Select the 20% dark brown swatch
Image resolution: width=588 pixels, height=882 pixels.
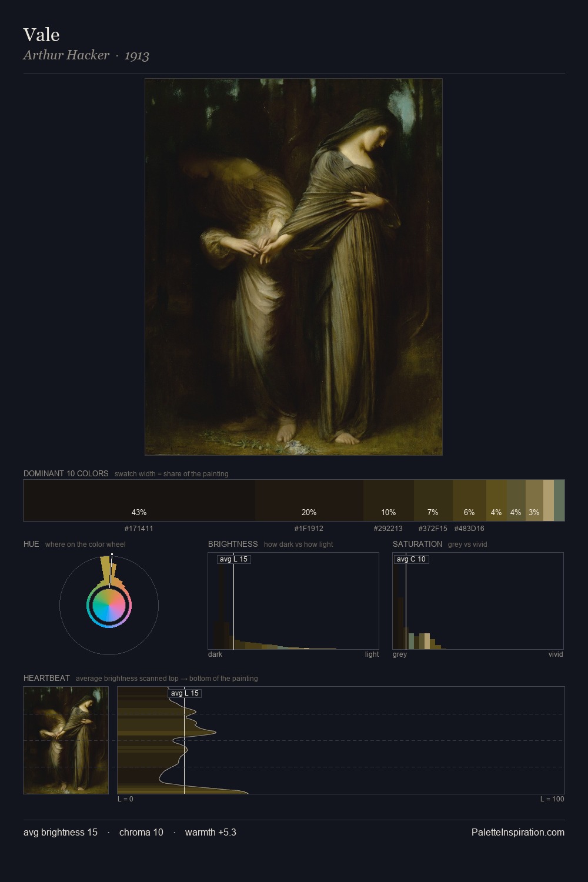pos(309,500)
